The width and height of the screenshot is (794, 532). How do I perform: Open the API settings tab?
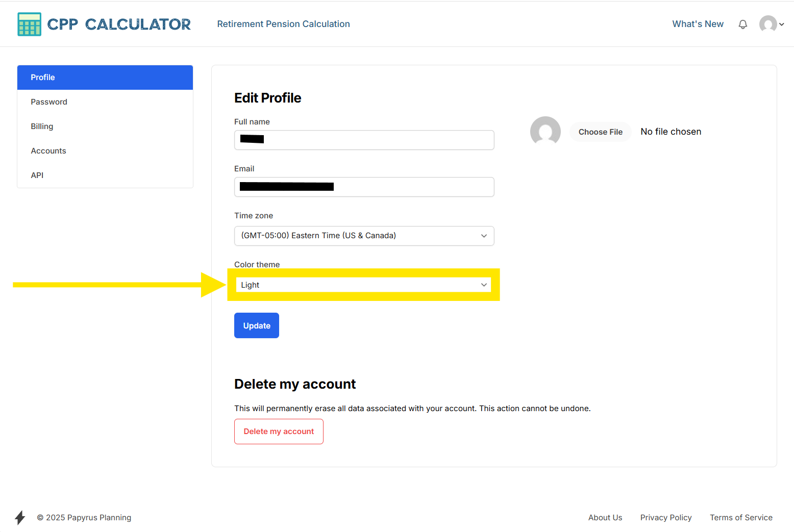click(x=37, y=175)
